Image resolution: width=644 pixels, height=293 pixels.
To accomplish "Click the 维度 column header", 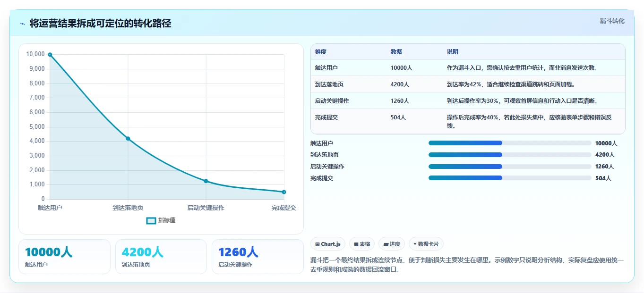I will point(321,52).
